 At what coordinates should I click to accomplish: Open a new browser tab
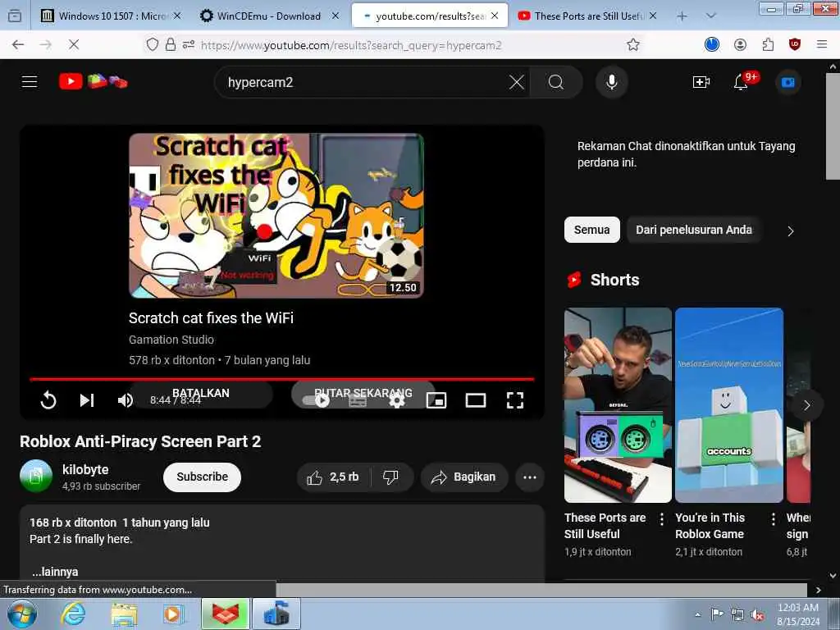pos(682,16)
